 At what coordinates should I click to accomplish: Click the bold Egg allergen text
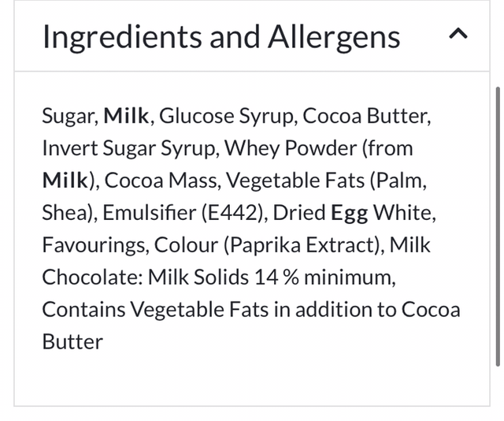tap(349, 213)
